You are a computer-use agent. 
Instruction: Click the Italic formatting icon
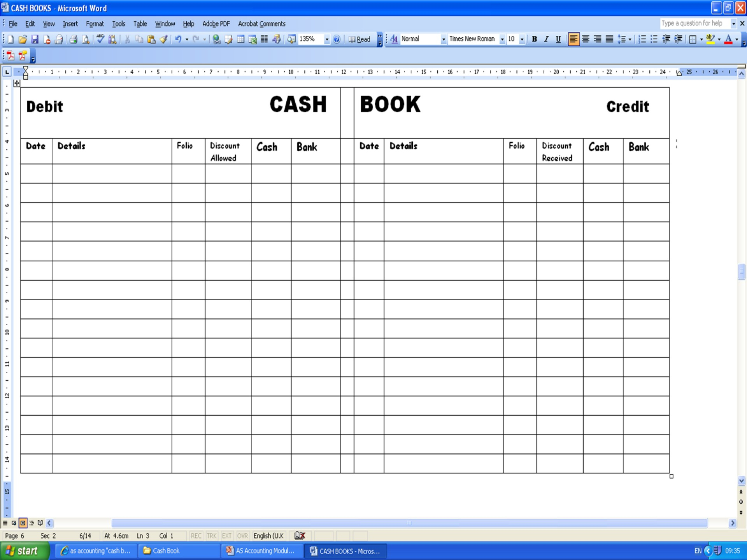545,39
